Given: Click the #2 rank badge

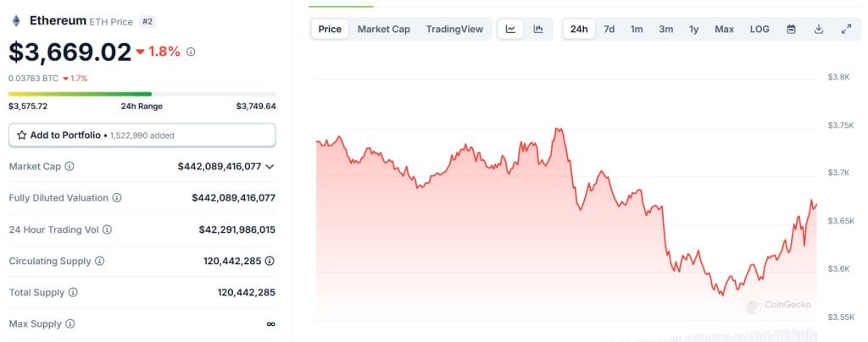Looking at the screenshot, I should click(147, 21).
